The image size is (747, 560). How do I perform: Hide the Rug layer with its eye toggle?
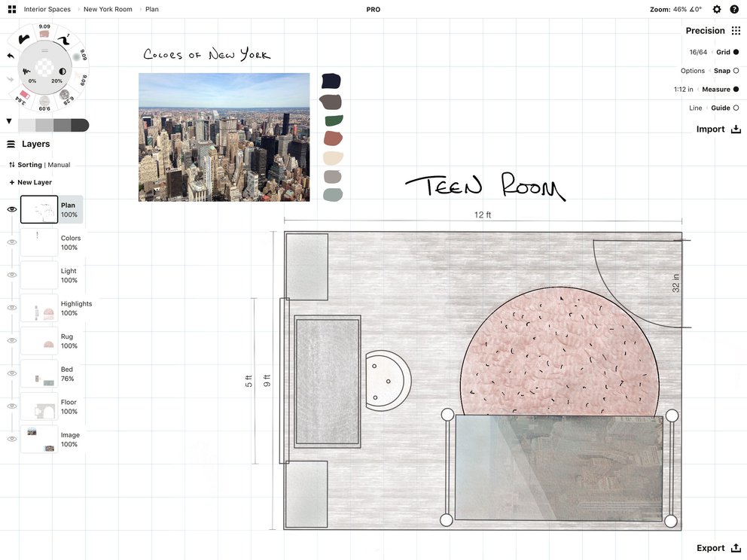point(11,340)
